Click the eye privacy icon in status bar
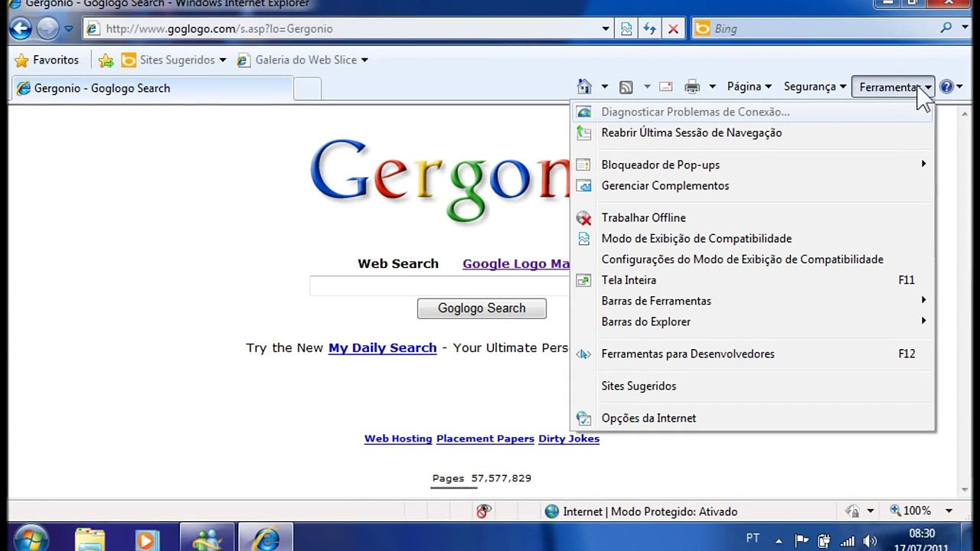 pos(482,511)
